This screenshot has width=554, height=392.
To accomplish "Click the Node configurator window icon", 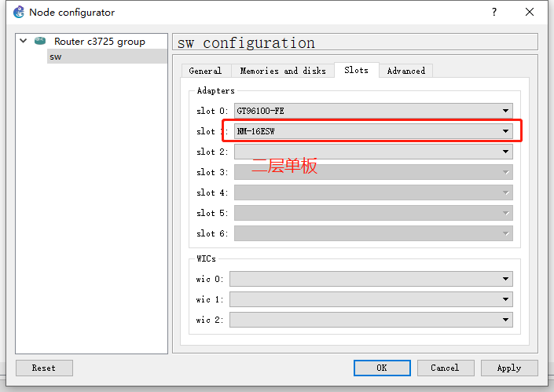I will tap(19, 12).
